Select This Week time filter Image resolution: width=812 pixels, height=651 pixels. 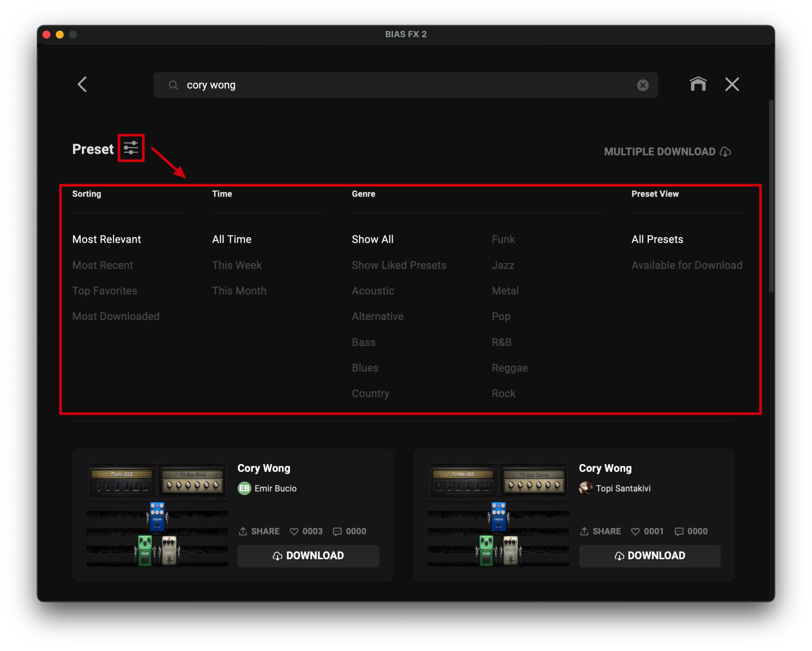tap(236, 265)
